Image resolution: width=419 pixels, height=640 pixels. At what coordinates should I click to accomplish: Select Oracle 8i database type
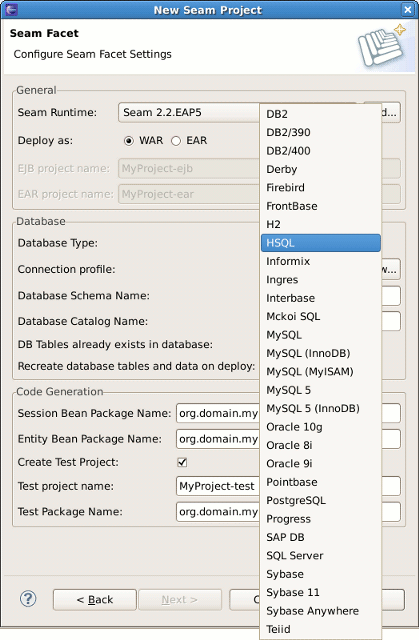click(x=321, y=445)
